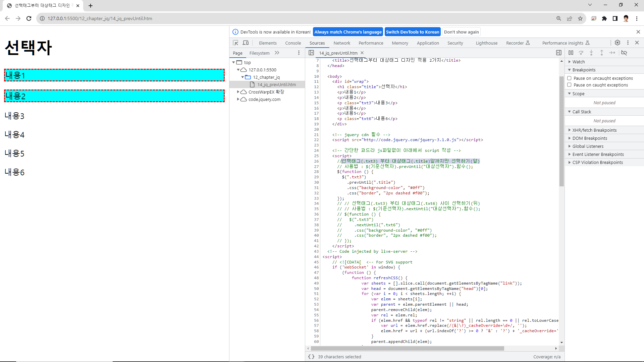Toggle the device toolbar icon

tap(246, 43)
